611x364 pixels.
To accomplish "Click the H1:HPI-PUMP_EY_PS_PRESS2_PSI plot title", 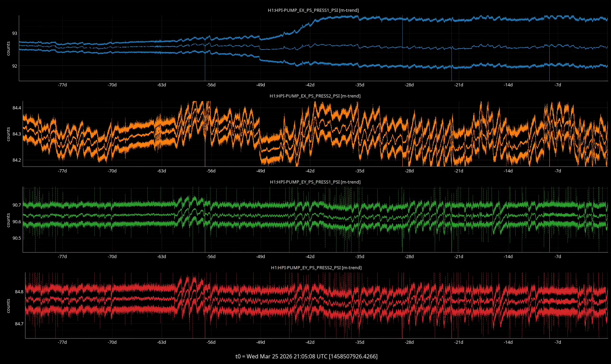I will tap(316, 268).
